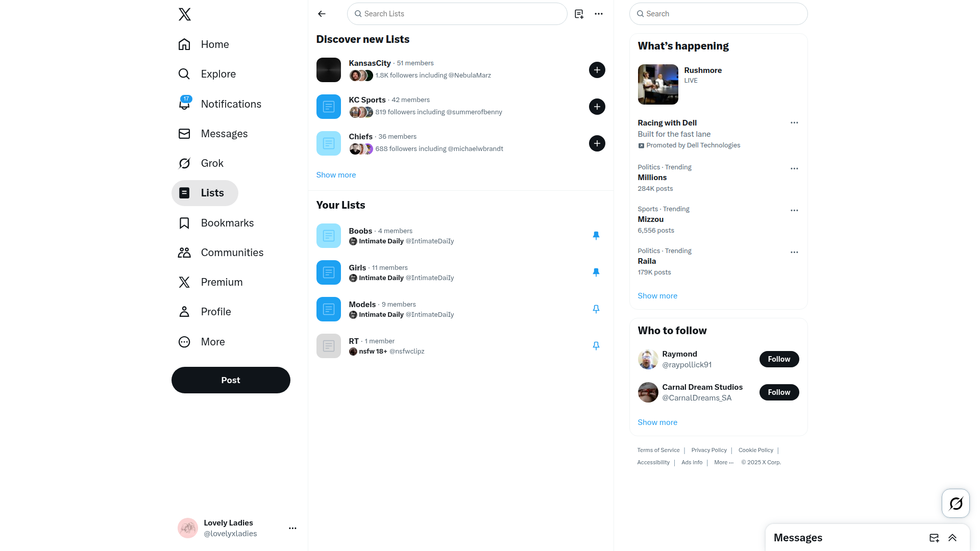
Task: Show more under Discover new Lists
Action: (x=336, y=175)
